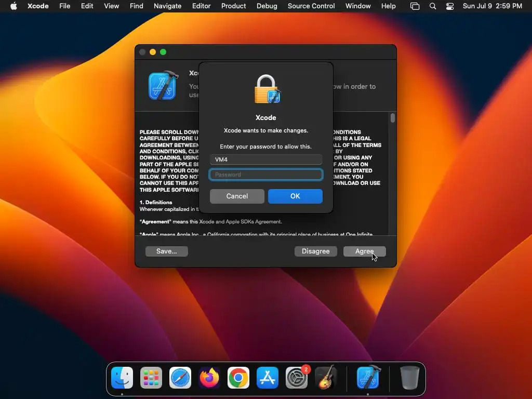This screenshot has width=532, height=399.
Task: Click the Agree button
Action: pos(364,251)
